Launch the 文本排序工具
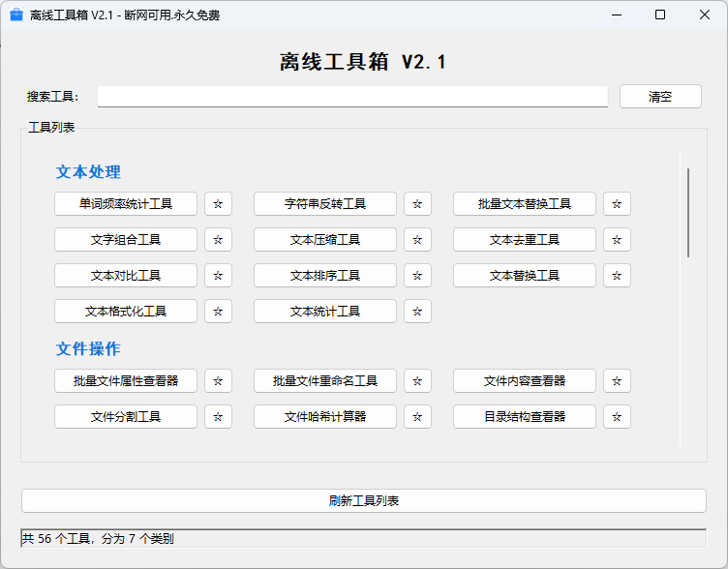The image size is (728, 569). point(325,275)
